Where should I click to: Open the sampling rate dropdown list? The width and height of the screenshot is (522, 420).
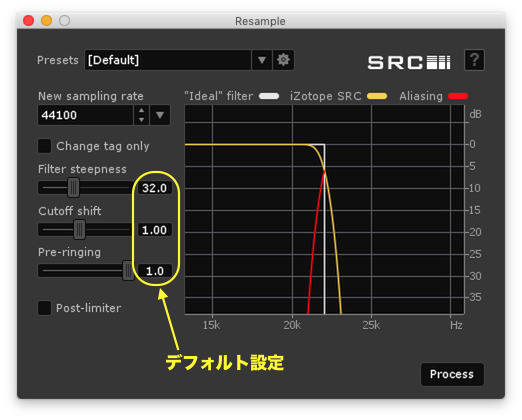point(160,115)
